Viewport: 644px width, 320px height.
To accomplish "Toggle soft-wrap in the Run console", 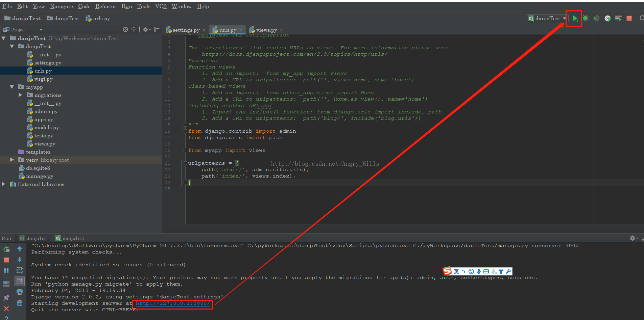I will pyautogui.click(x=20, y=270).
